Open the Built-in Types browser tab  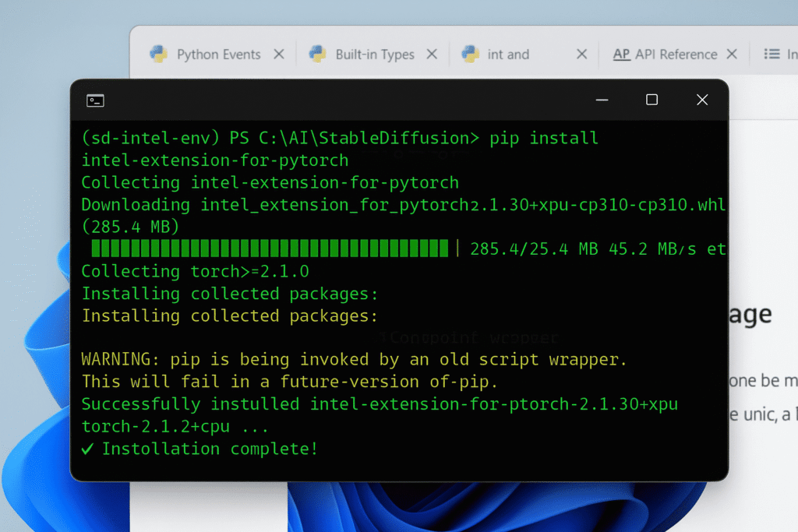[375, 55]
